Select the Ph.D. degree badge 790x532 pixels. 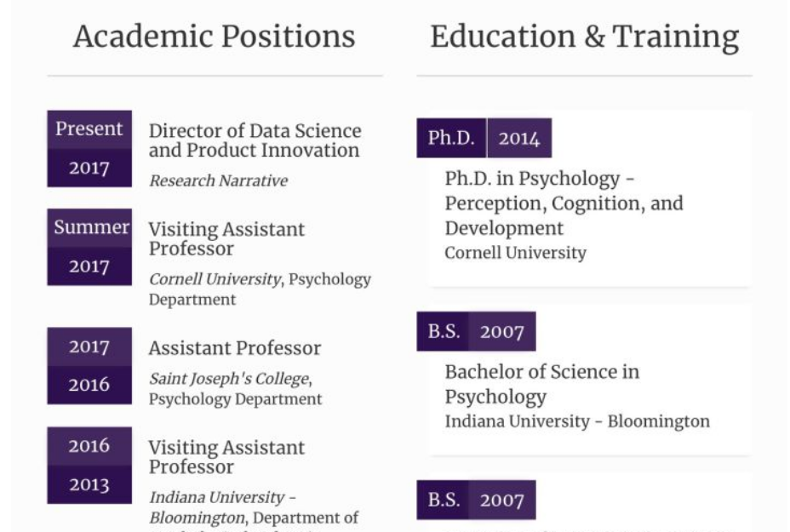pos(451,138)
